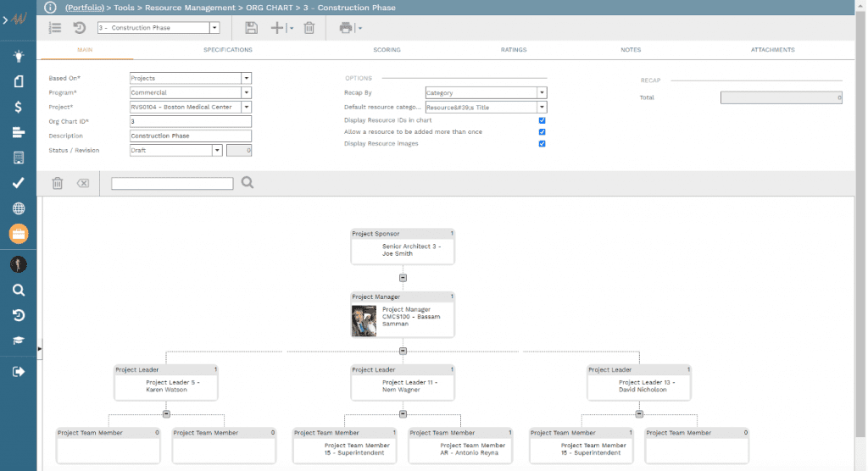Collapse children under David Nicholson's Project Leader
868x471 pixels.
pos(639,414)
